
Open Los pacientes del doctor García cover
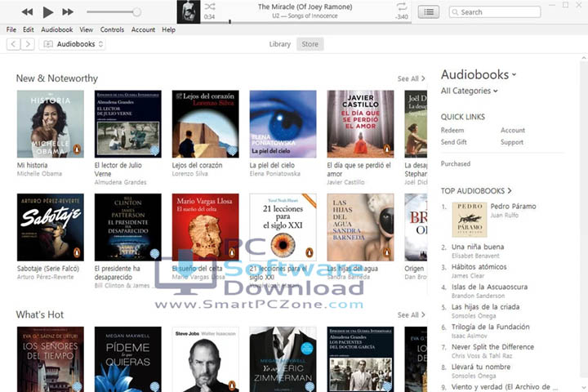click(360, 359)
